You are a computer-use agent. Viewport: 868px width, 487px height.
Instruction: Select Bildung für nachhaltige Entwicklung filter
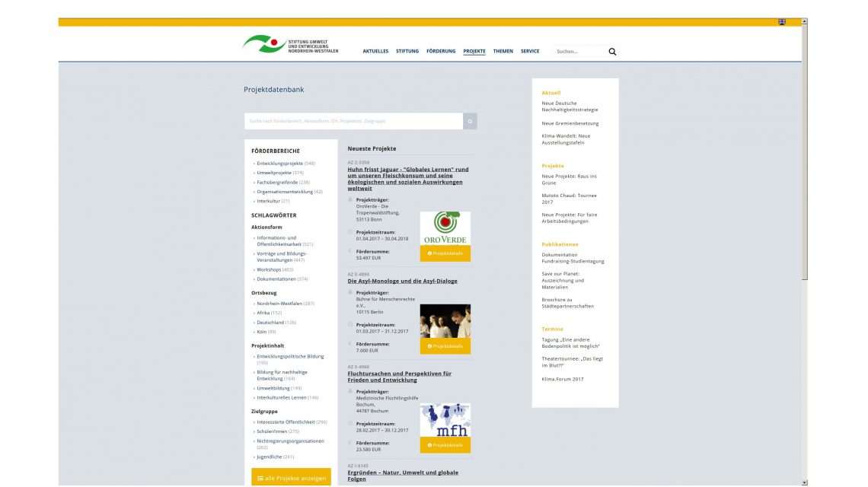(282, 375)
